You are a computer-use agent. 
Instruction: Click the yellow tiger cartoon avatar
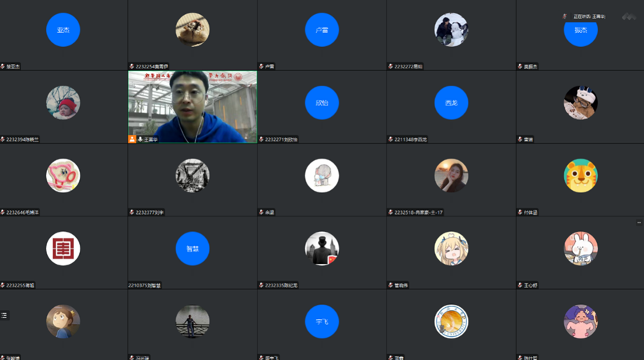click(x=580, y=176)
